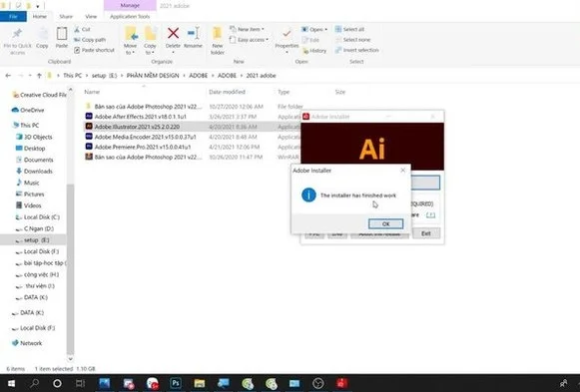This screenshot has width=580, height=392.
Task: Click the Rename icon in ribbon
Action: pos(193,34)
